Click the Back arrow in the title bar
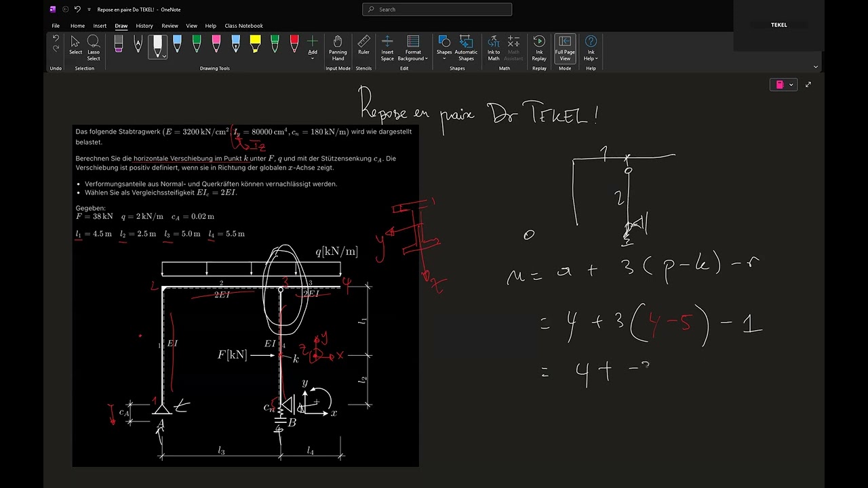Viewport: 868px width, 488px height. point(66,9)
